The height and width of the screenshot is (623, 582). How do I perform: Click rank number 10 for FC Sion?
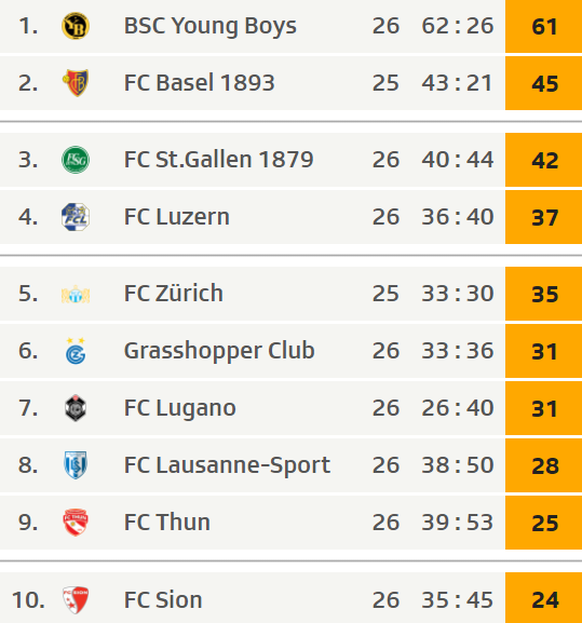click(28, 600)
